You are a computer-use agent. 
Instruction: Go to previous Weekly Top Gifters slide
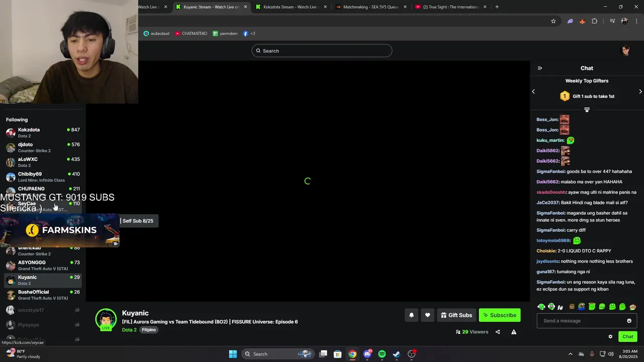pos(533,92)
